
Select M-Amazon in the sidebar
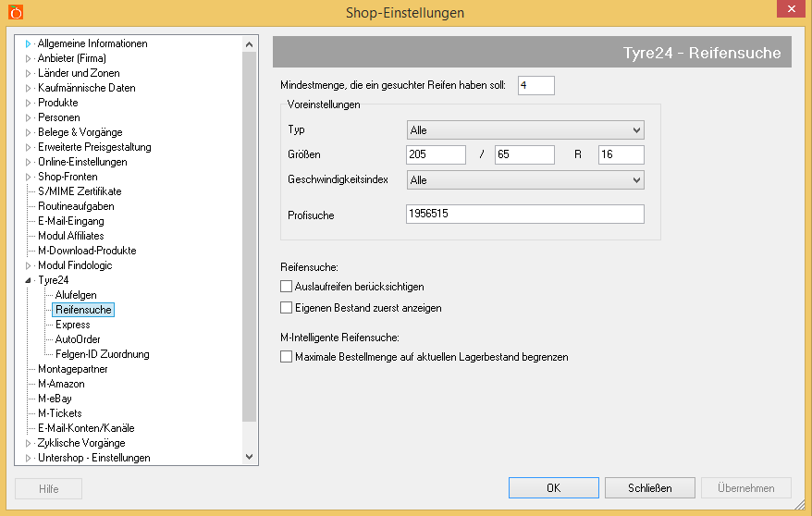coord(61,384)
